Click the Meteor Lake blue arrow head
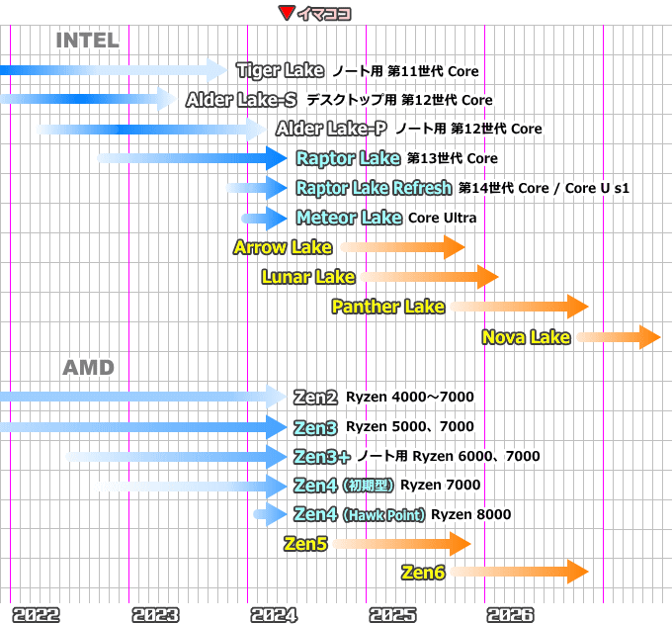 (277, 218)
